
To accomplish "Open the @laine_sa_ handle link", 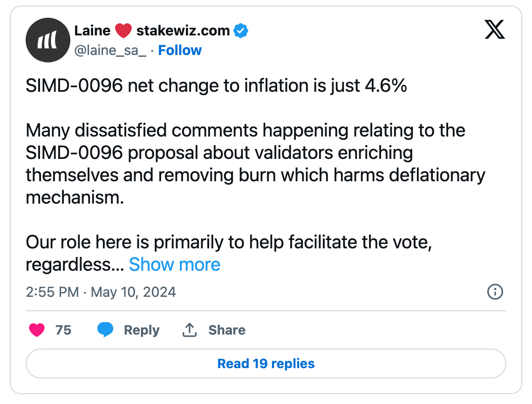I will tap(110, 50).
